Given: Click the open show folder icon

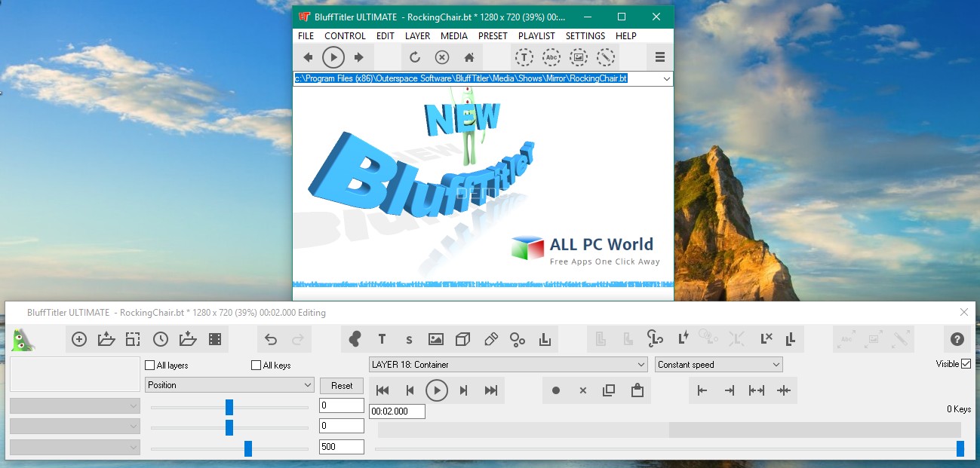Looking at the screenshot, I should pos(106,339).
